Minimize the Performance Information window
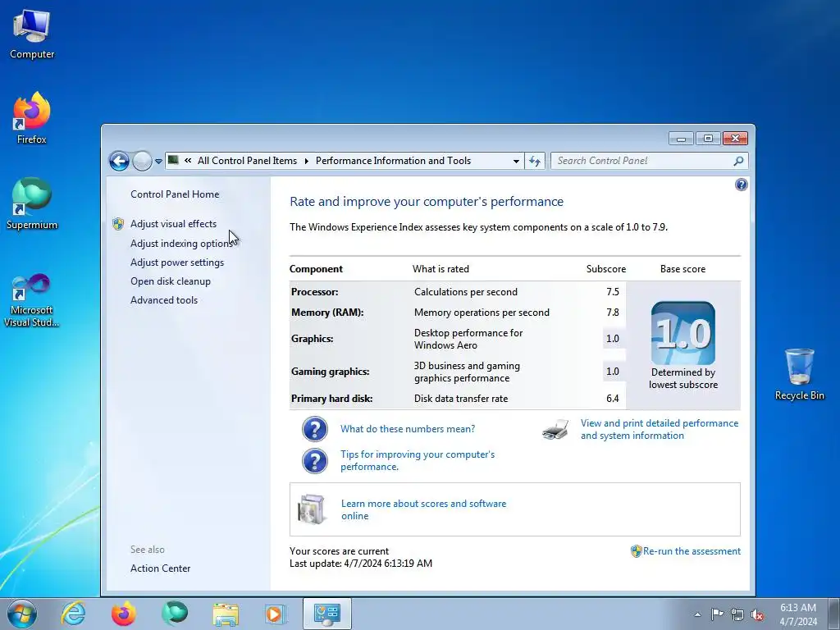Image resolution: width=840 pixels, height=630 pixels. coord(681,139)
